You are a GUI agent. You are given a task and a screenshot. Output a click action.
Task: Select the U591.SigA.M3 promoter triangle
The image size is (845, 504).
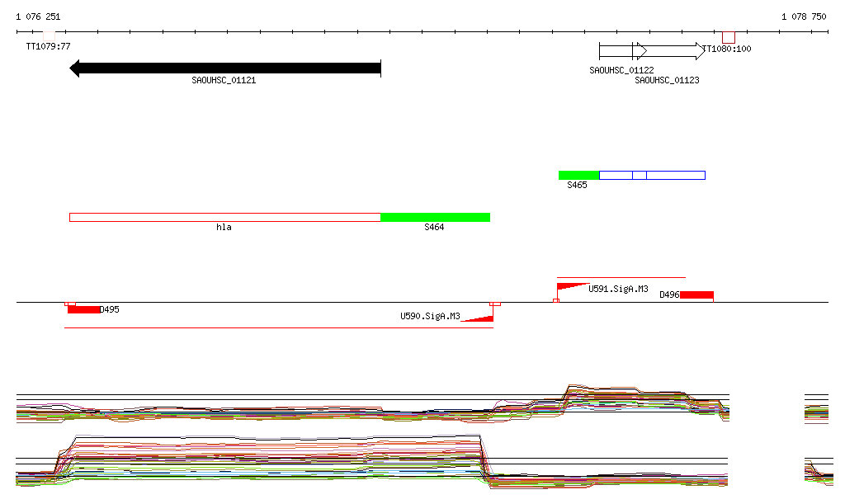pyautogui.click(x=571, y=287)
